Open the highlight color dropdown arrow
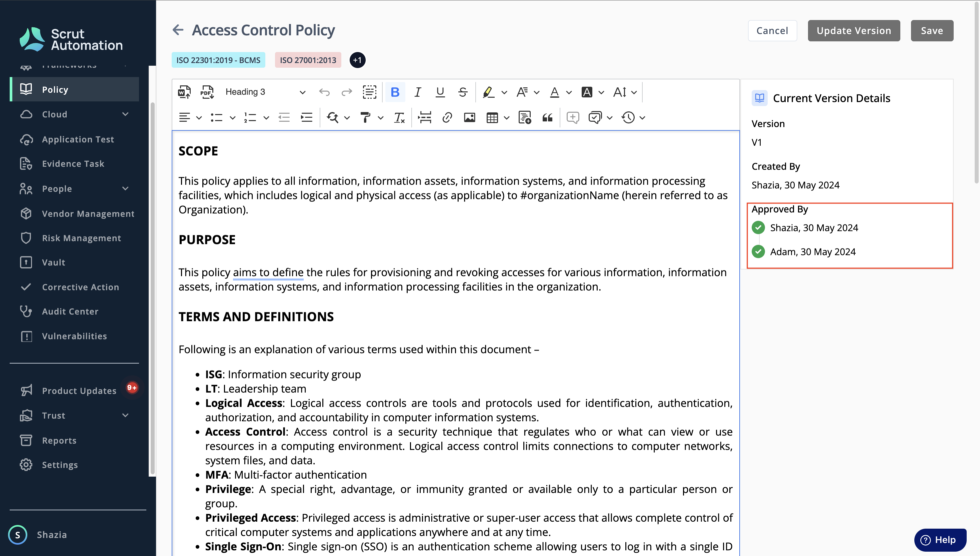 click(x=504, y=92)
